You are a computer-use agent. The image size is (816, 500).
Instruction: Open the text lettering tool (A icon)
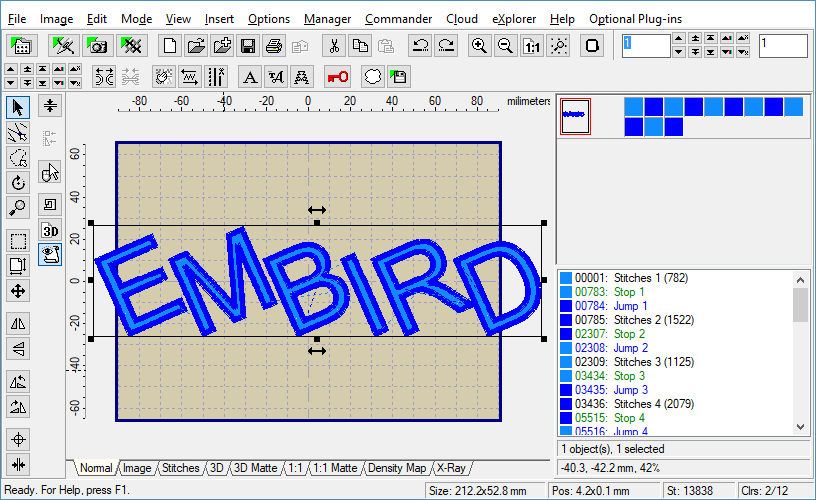(x=250, y=77)
